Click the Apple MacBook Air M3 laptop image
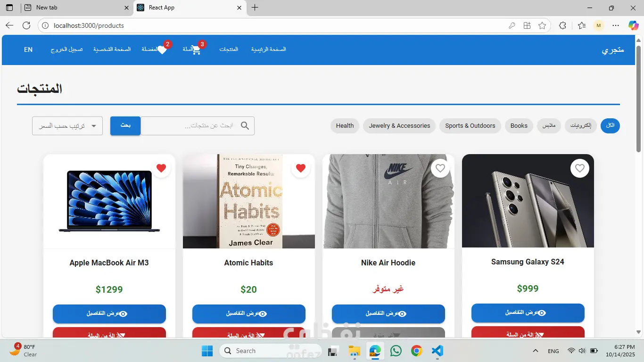This screenshot has height=362, width=644. pos(109,201)
